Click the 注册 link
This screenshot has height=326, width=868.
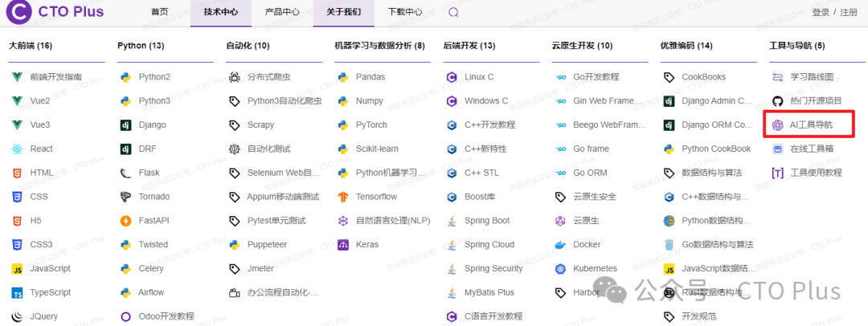[x=849, y=12]
